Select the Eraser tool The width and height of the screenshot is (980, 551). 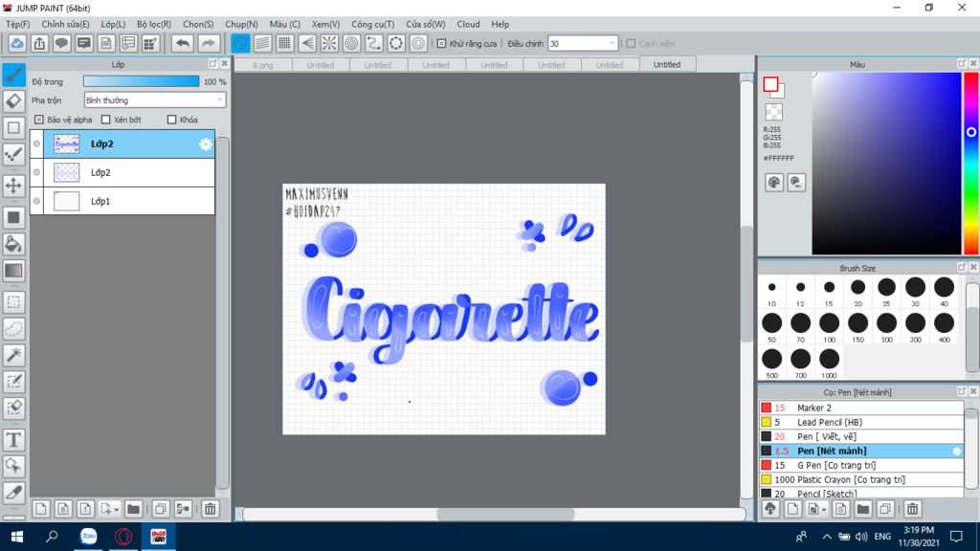[x=13, y=101]
